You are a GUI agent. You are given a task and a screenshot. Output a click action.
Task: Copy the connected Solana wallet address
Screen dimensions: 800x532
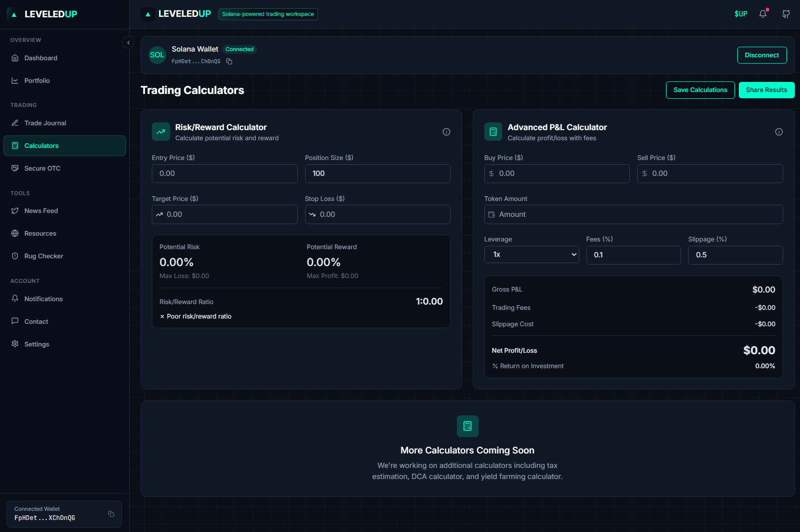pos(229,62)
